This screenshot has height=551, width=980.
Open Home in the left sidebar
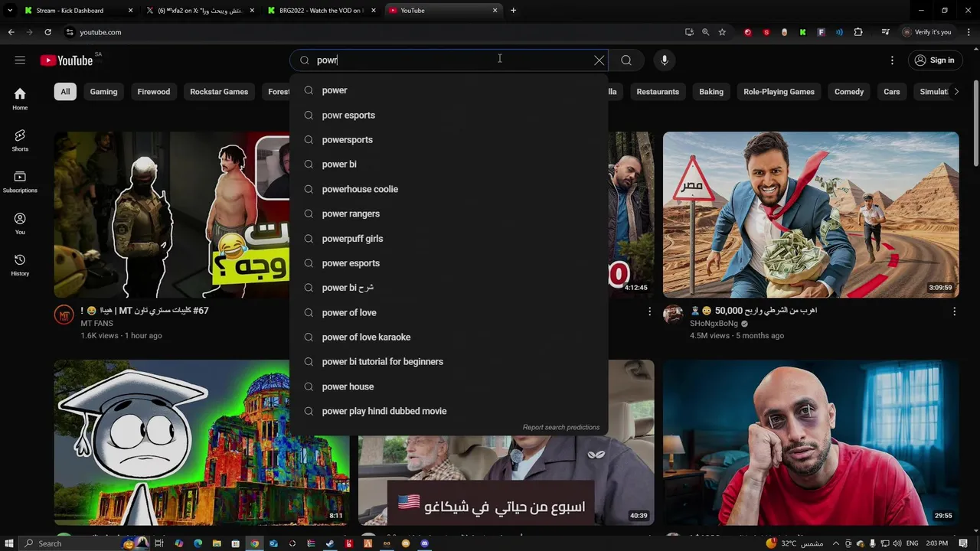[20, 98]
